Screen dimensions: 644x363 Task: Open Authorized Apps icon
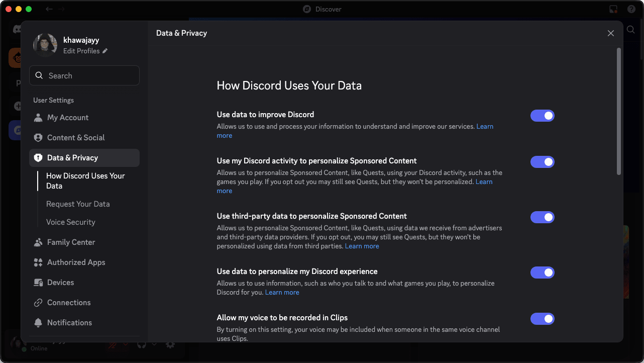pos(38,262)
